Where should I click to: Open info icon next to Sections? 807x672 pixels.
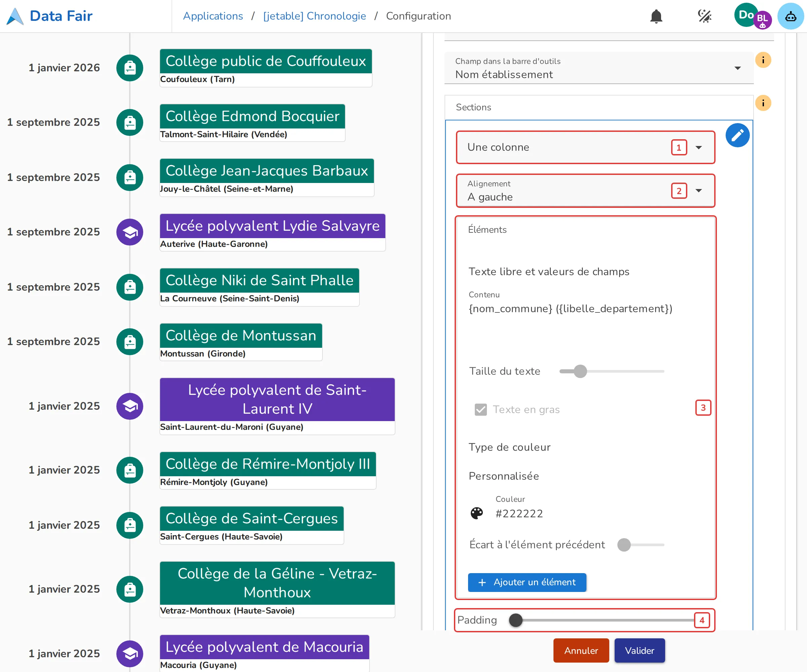[x=763, y=103]
